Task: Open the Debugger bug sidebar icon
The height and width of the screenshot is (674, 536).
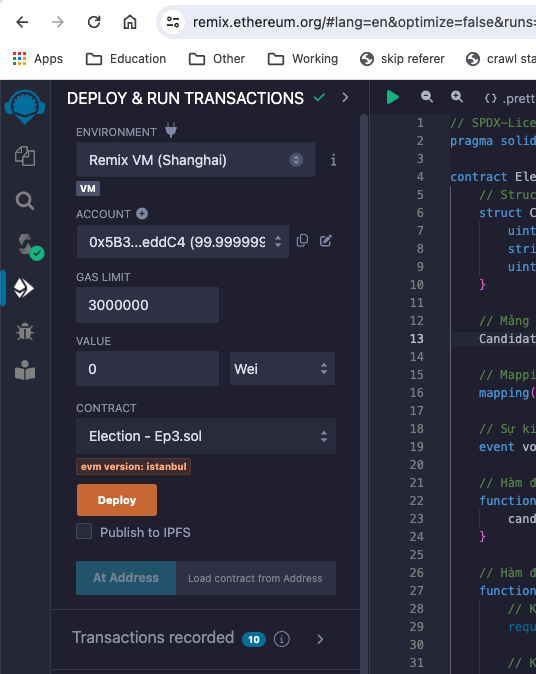Action: click(25, 331)
